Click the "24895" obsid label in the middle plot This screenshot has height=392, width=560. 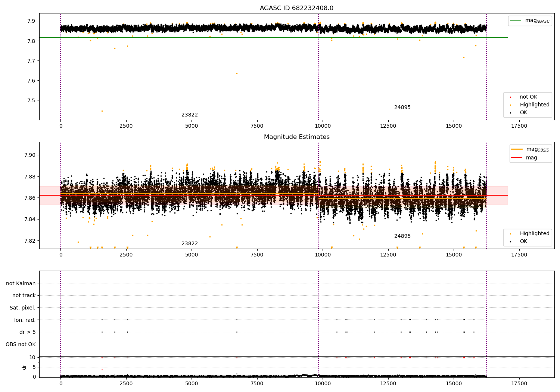point(402,236)
